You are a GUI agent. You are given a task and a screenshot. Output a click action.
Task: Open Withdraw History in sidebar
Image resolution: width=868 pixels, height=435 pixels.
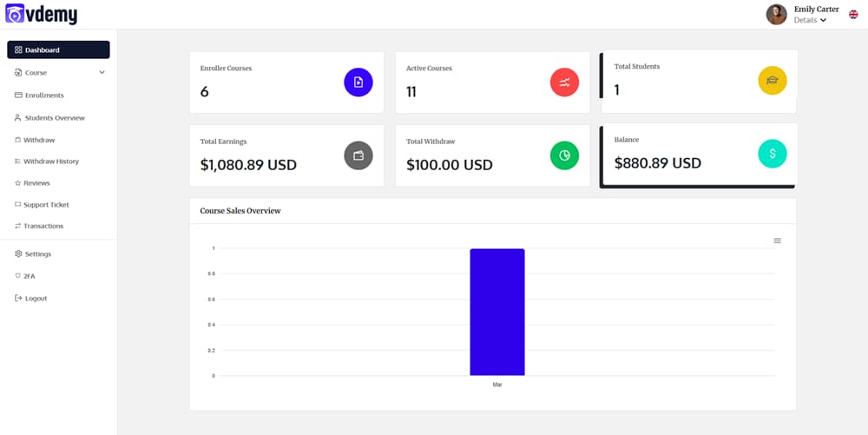click(51, 161)
